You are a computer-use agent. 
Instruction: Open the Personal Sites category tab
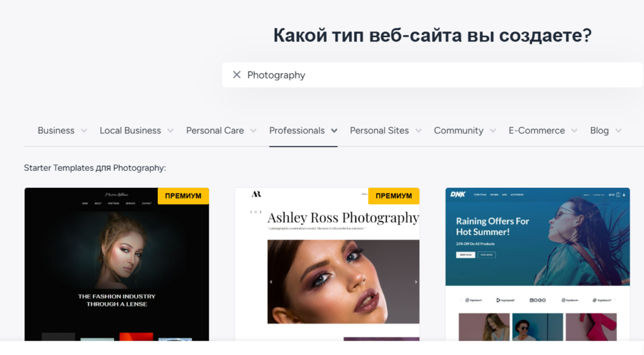379,131
